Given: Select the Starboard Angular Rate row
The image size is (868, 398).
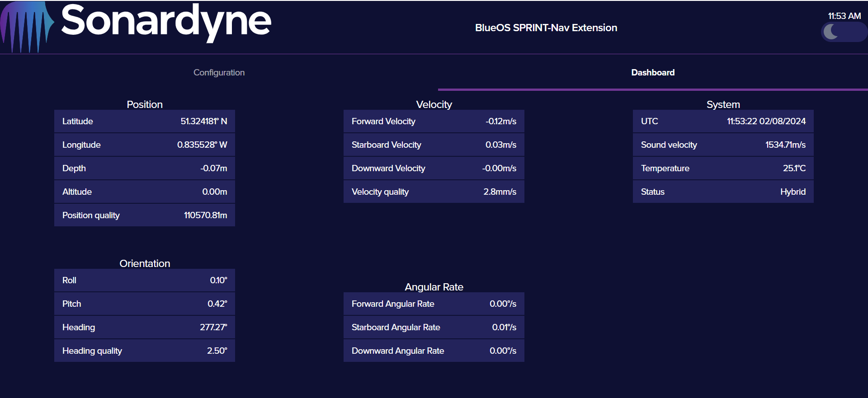Looking at the screenshot, I should [434, 328].
